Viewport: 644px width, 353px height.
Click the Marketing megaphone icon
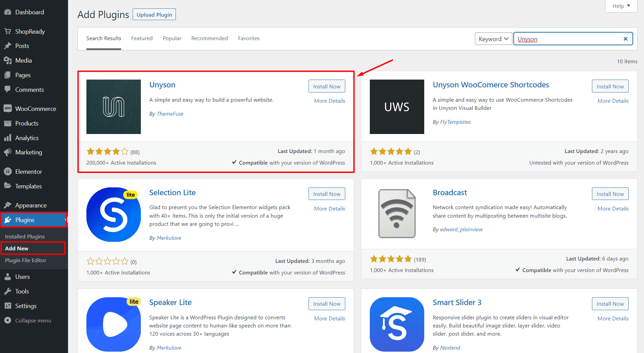click(x=7, y=152)
